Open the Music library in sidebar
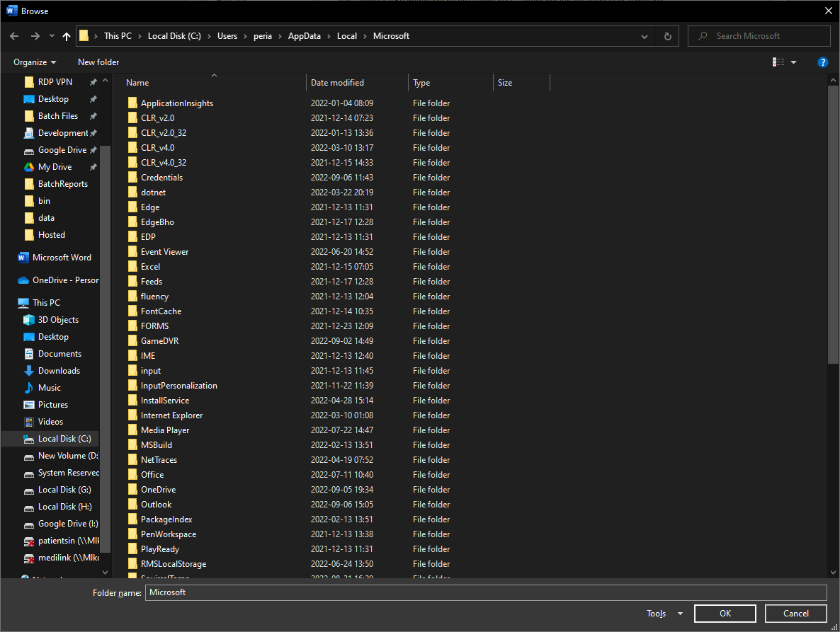The width and height of the screenshot is (840, 632). tap(50, 387)
